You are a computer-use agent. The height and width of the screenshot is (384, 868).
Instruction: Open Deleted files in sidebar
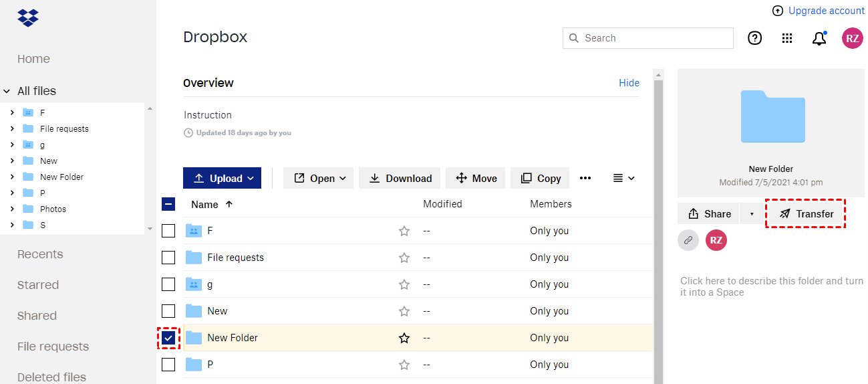tap(51, 377)
